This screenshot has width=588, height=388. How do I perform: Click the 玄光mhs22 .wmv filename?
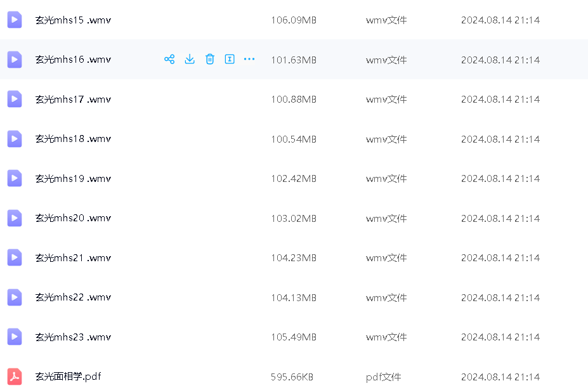pyautogui.click(x=73, y=297)
